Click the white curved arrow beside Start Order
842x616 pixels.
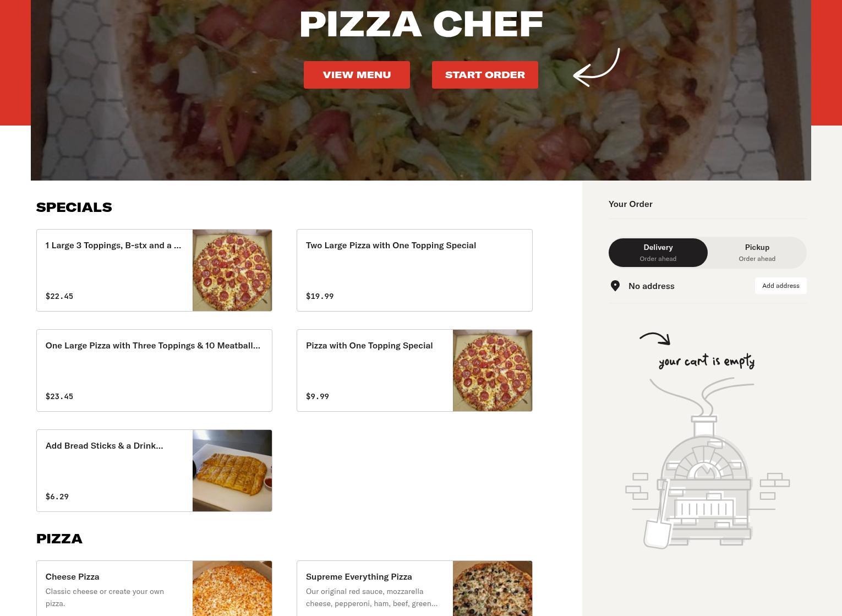pos(597,67)
